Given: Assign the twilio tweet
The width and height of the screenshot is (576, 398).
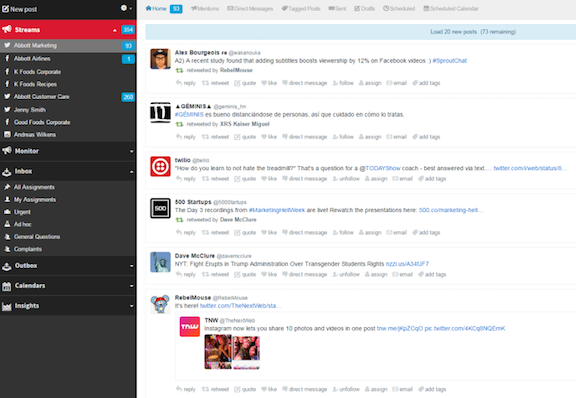Looking at the screenshot, I should (x=376, y=179).
